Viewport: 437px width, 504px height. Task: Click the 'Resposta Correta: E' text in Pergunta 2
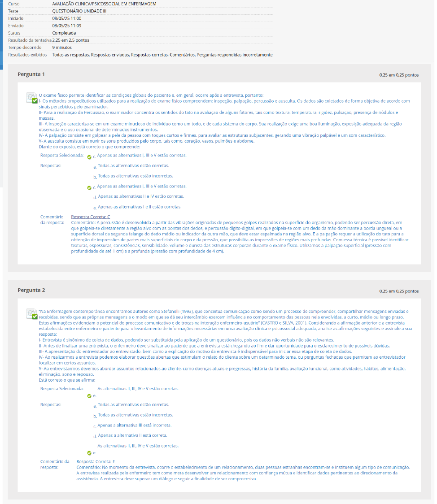coord(96,461)
